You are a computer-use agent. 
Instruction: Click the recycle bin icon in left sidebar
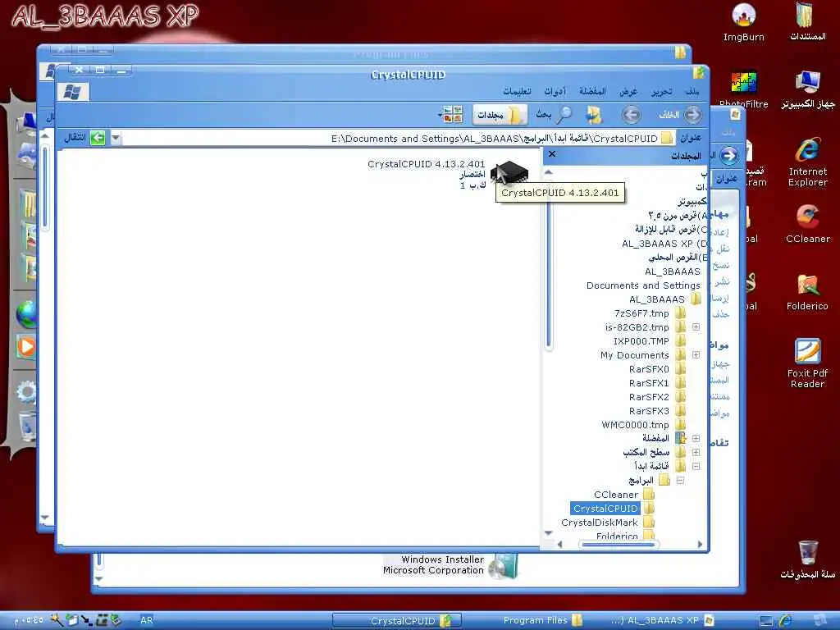coord(25,427)
